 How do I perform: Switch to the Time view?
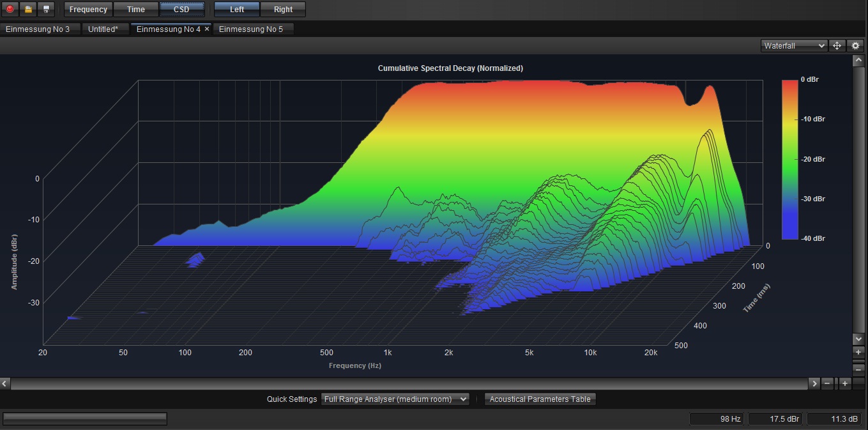point(136,10)
